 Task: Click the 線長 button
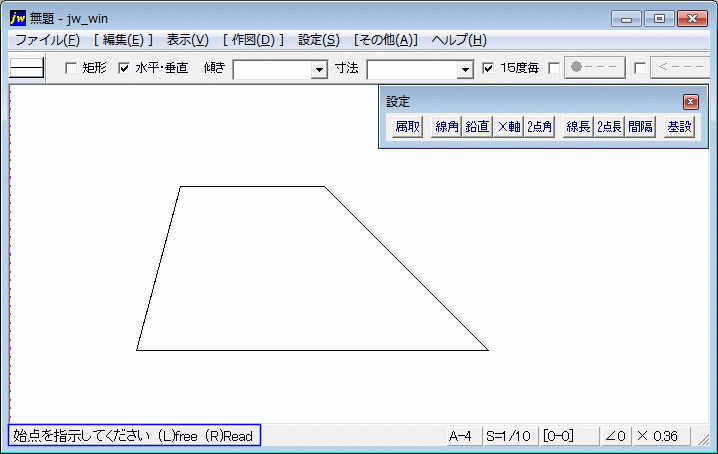578,126
